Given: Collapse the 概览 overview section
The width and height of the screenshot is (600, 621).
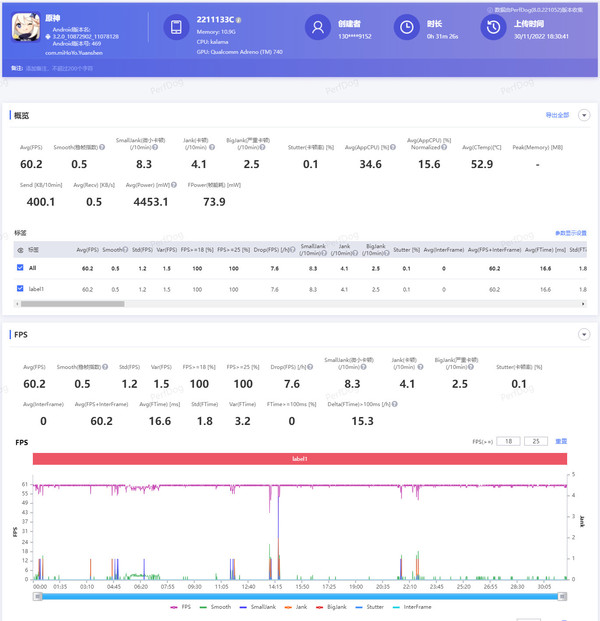Looking at the screenshot, I should pos(584,115).
